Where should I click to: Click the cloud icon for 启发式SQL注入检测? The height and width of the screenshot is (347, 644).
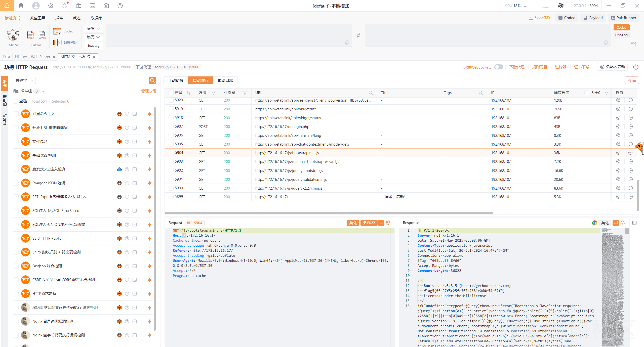[119, 169]
